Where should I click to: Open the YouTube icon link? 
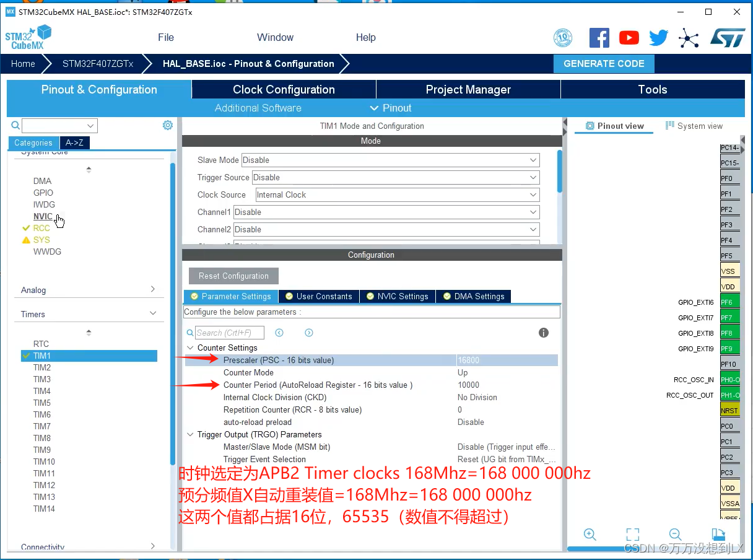click(x=629, y=38)
